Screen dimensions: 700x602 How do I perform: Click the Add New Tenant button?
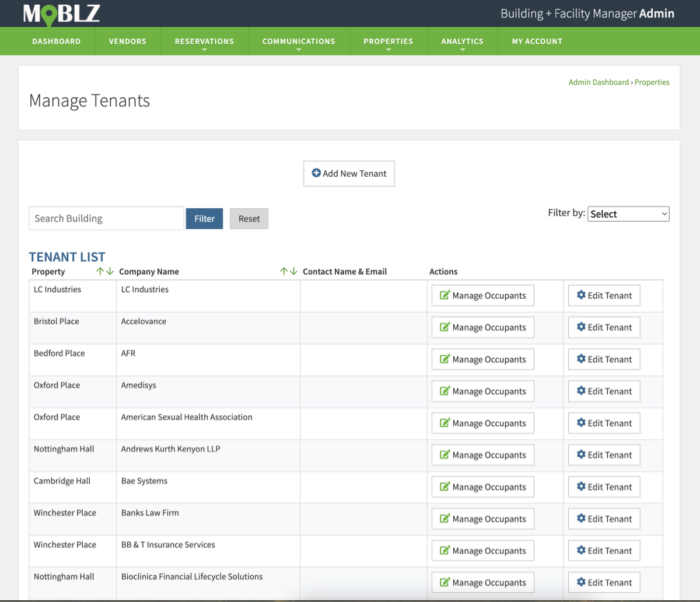(349, 174)
